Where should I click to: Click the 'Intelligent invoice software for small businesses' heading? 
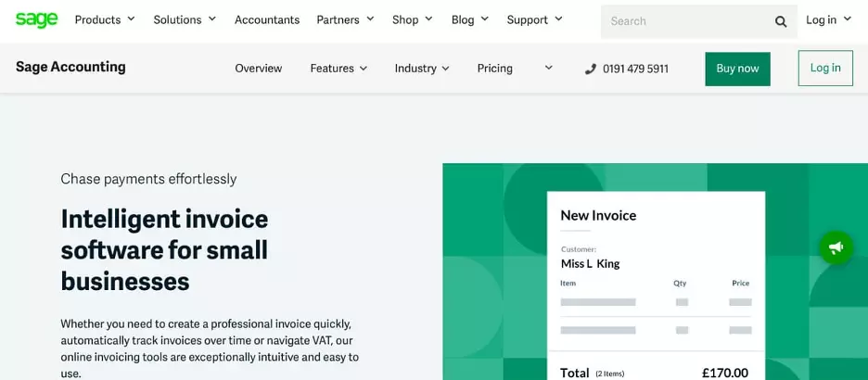pos(164,250)
